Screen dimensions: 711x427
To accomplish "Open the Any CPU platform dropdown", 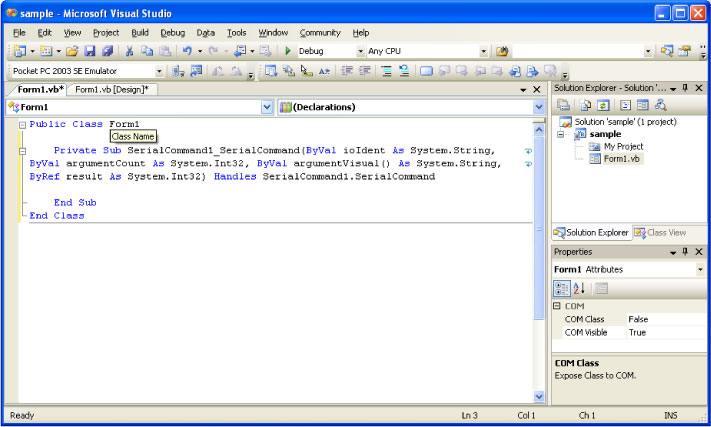I will (x=484, y=51).
